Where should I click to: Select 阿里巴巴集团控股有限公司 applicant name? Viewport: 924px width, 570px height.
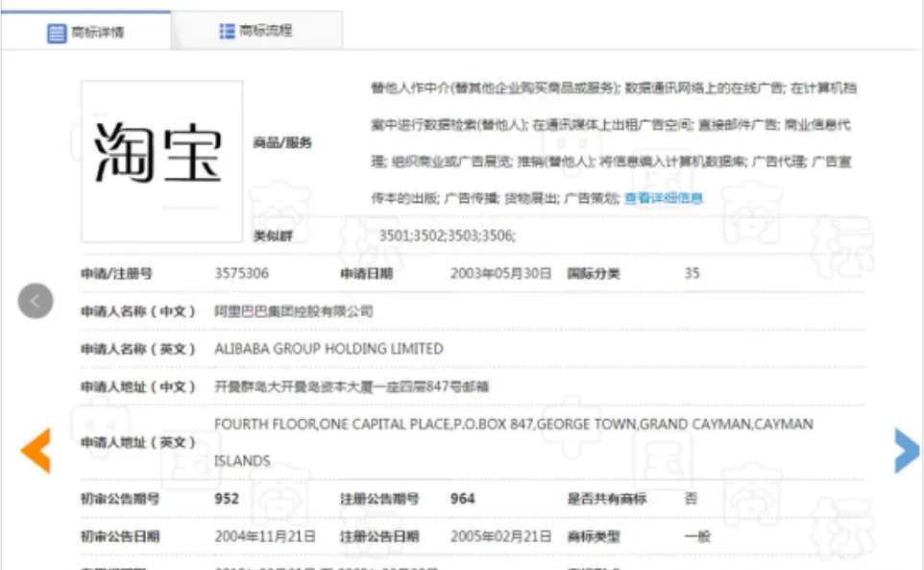tap(294, 311)
